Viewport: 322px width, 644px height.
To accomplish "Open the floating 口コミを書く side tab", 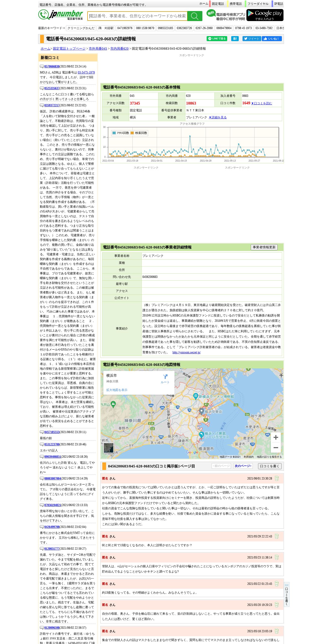I will 287,594.
